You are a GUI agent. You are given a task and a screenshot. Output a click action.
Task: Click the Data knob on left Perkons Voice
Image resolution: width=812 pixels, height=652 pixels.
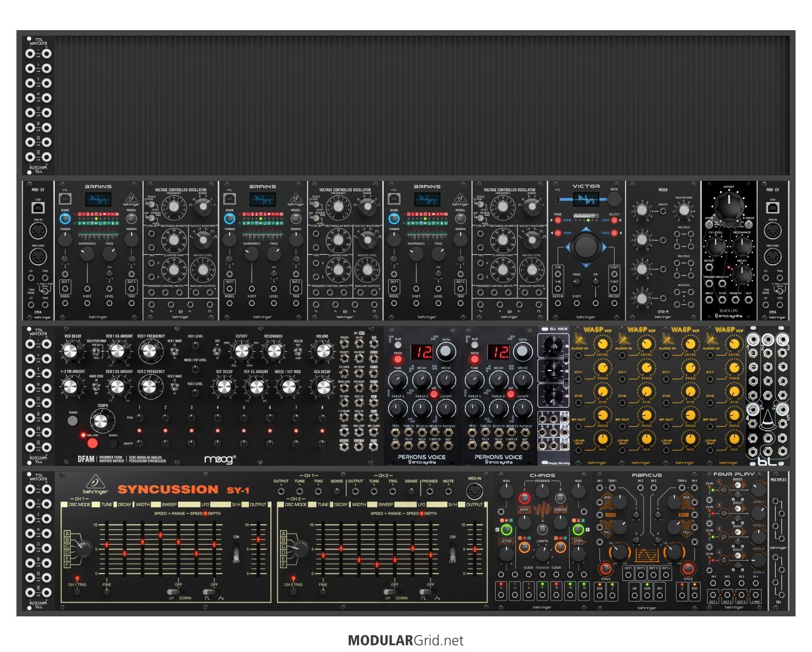tap(446, 351)
